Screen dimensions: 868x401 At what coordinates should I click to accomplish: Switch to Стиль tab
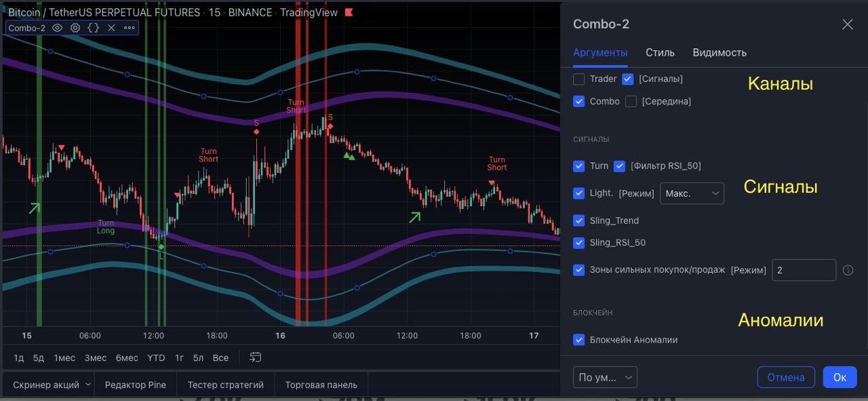[x=660, y=52]
